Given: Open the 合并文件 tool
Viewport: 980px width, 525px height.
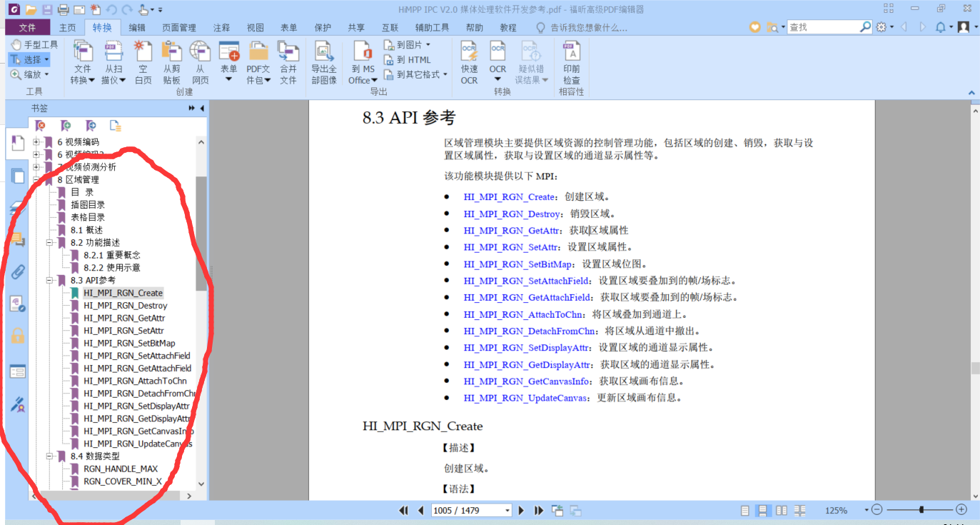Looking at the screenshot, I should (x=288, y=61).
